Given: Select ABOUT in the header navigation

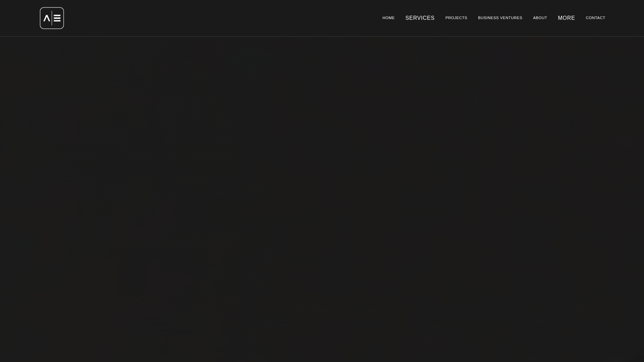Looking at the screenshot, I should pyautogui.click(x=540, y=18).
